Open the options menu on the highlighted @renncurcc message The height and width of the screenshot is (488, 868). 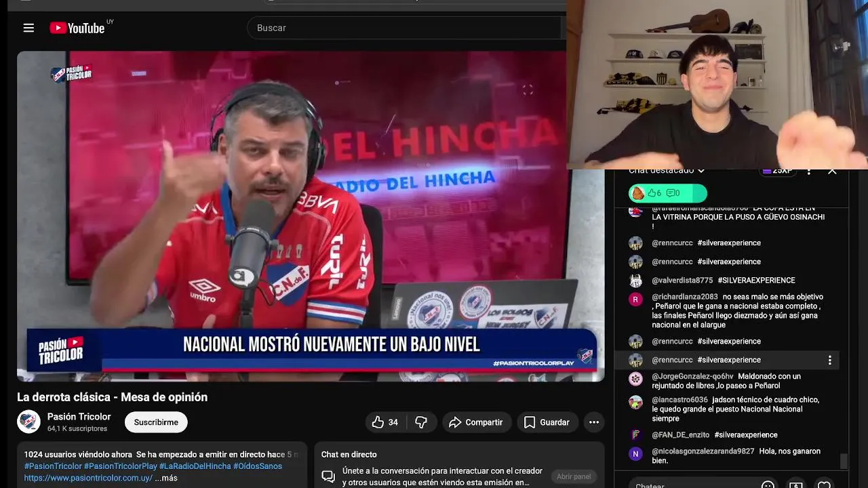(829, 361)
